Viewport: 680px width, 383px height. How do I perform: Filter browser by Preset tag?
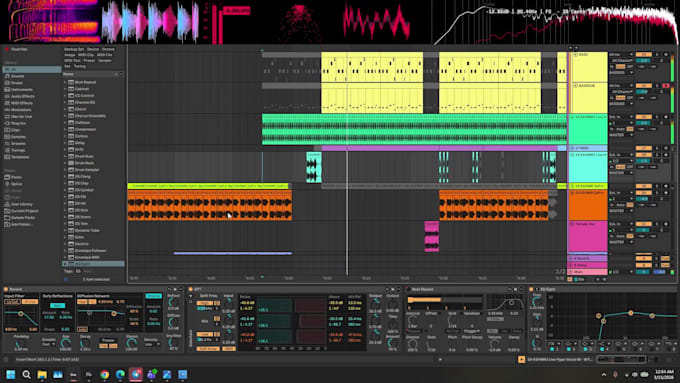(89, 61)
